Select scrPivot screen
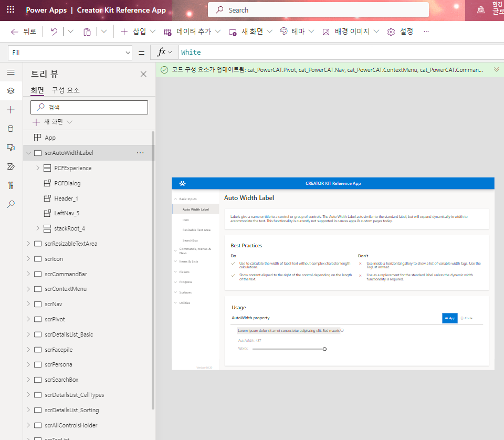The width and height of the screenshot is (504, 440). coord(55,319)
